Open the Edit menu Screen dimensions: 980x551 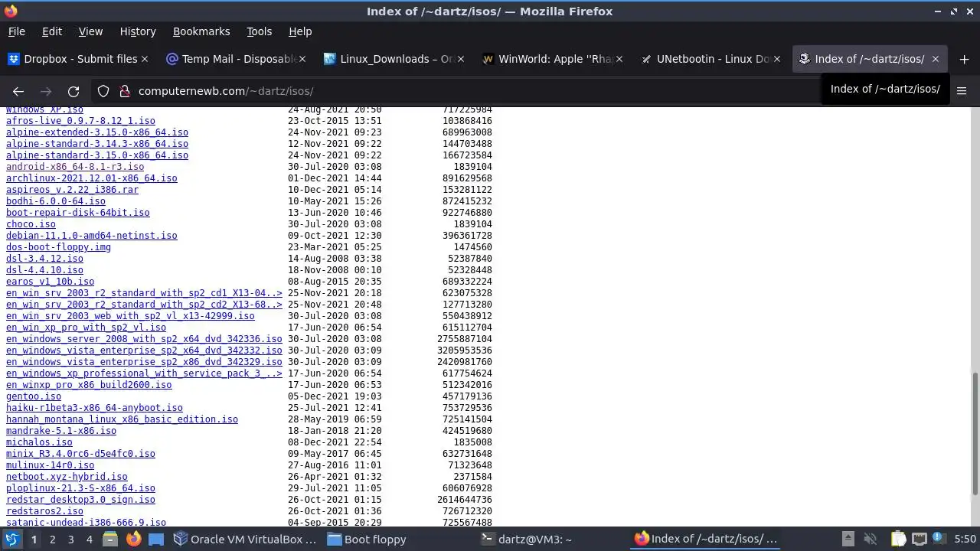click(52, 31)
